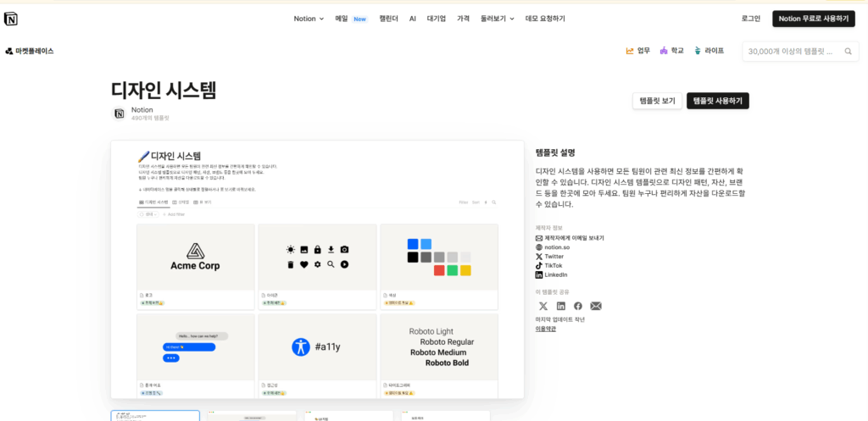
Task: Go to the 캘린더 page
Action: click(x=388, y=19)
